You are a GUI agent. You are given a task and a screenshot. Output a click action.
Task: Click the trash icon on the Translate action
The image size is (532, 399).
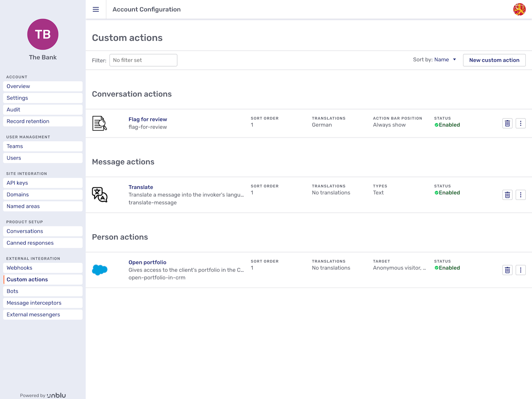507,194
